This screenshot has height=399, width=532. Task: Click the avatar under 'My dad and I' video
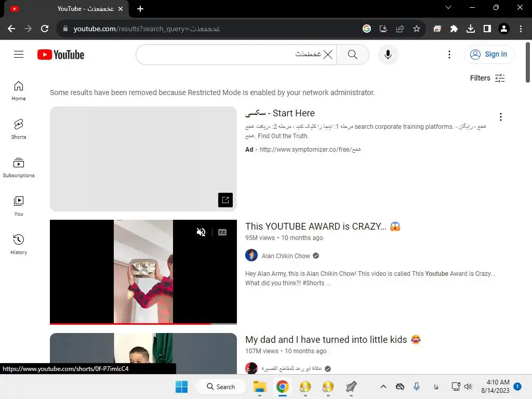click(251, 368)
